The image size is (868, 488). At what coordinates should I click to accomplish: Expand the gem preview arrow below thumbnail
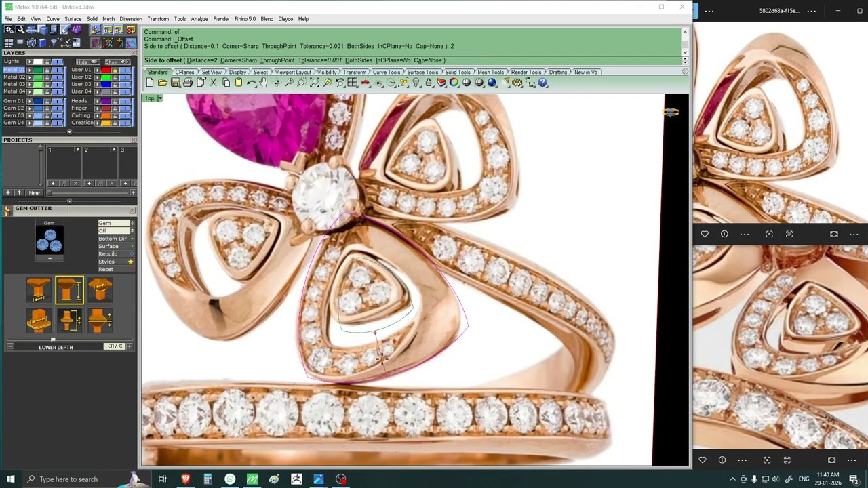click(50, 258)
